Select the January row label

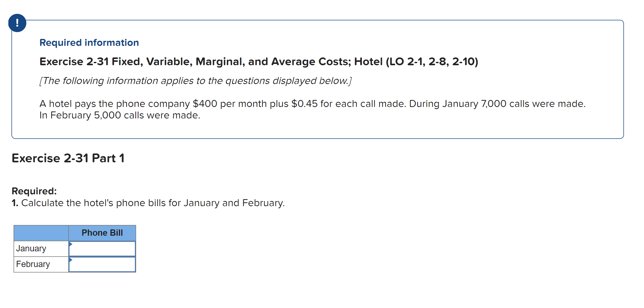click(31, 248)
